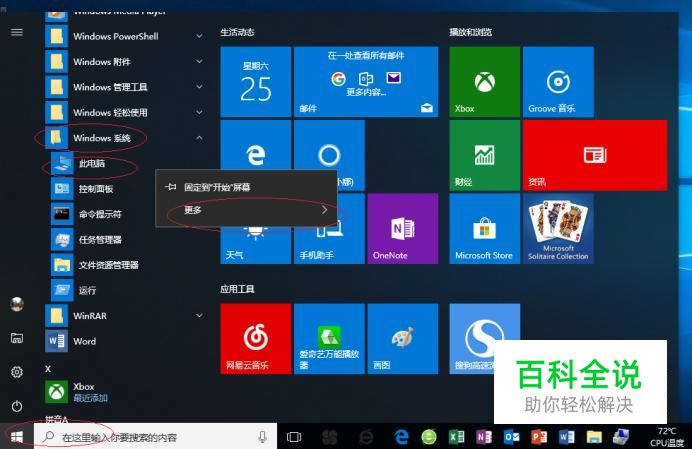
Task: Click the taskbar search input field
Action: tap(155, 437)
